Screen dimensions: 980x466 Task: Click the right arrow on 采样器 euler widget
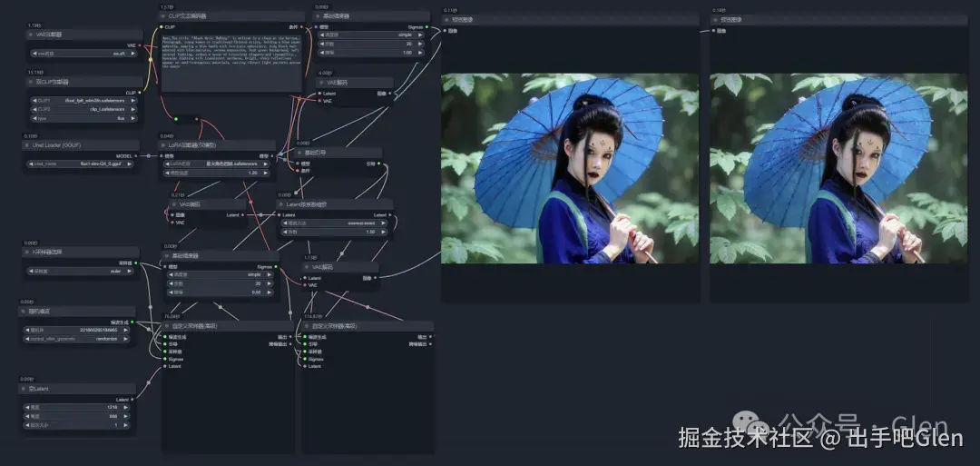(x=130, y=272)
